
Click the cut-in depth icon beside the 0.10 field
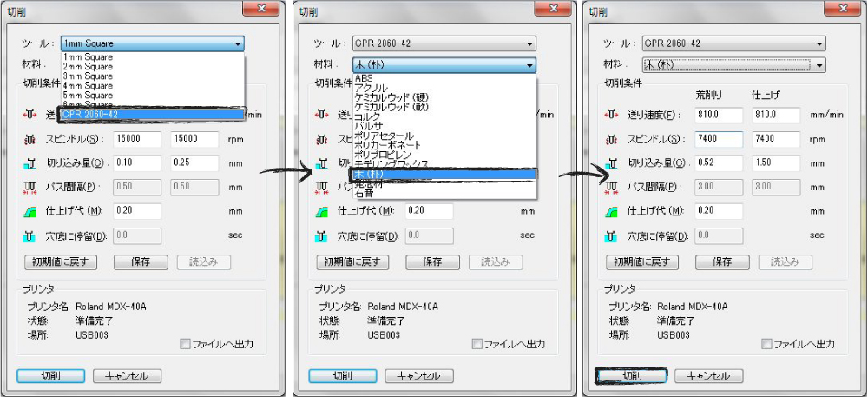pos(30,162)
